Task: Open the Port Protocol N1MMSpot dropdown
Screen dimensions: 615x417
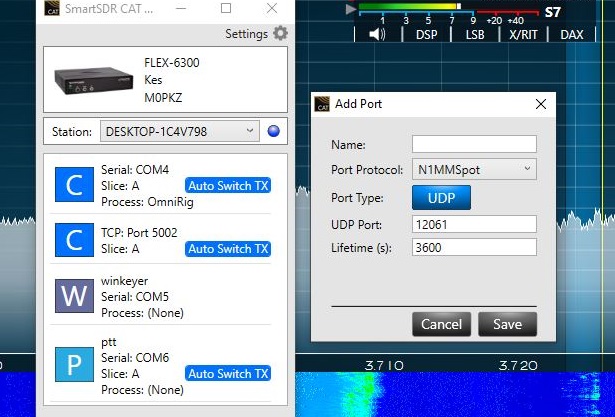Action: [x=474, y=169]
